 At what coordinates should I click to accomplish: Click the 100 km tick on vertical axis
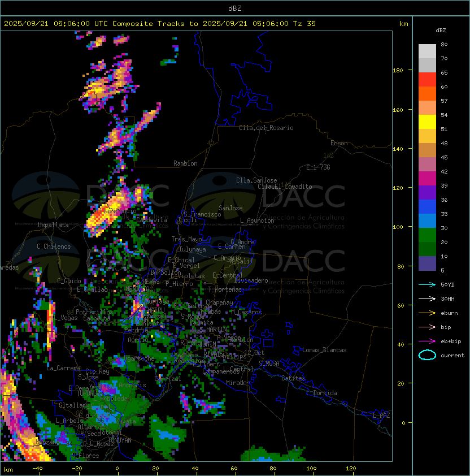click(x=398, y=227)
